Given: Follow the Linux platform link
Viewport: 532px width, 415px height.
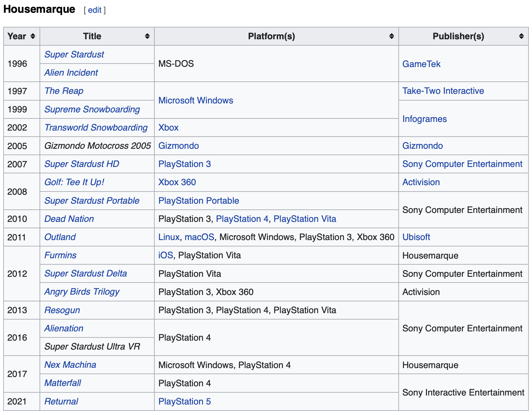Looking at the screenshot, I should [169, 237].
